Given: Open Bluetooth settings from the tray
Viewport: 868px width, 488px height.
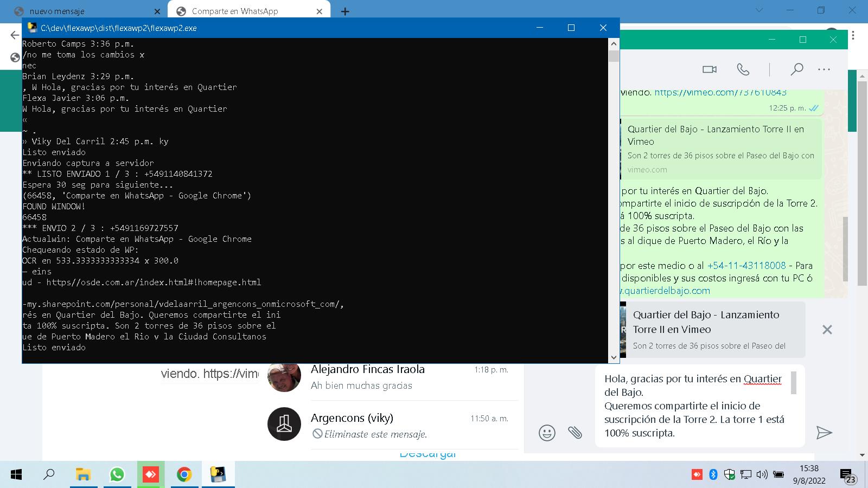Looking at the screenshot, I should [713, 475].
